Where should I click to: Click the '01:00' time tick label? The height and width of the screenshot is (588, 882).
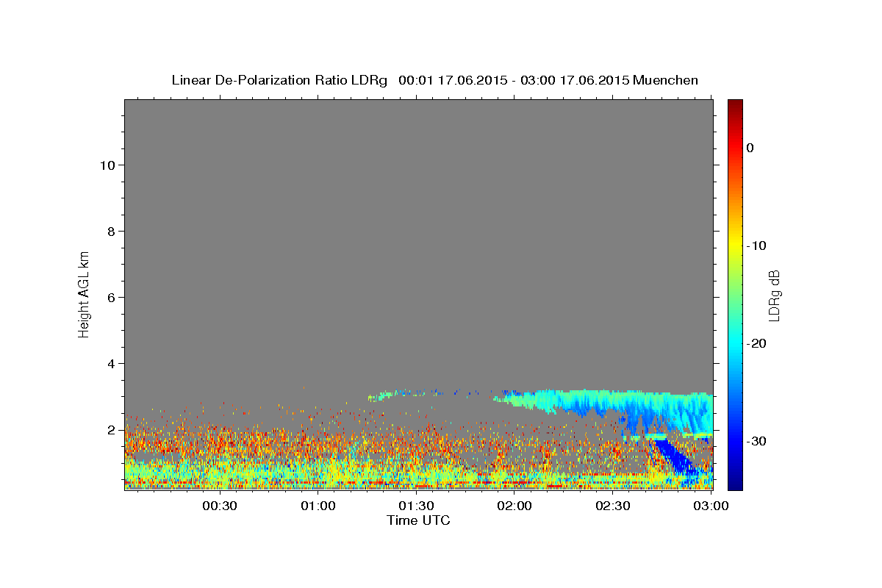coord(318,506)
